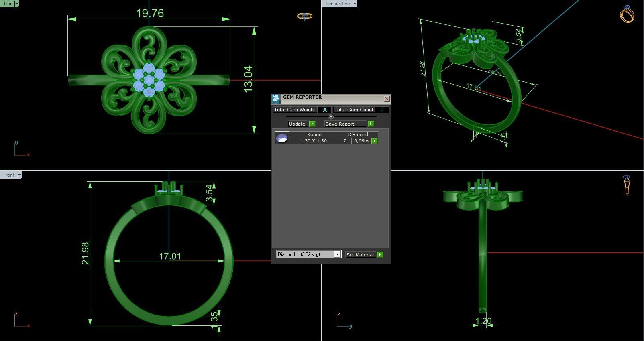Click the 21.98 dimension in Front viewport
The height and width of the screenshot is (341, 644).
coord(85,254)
